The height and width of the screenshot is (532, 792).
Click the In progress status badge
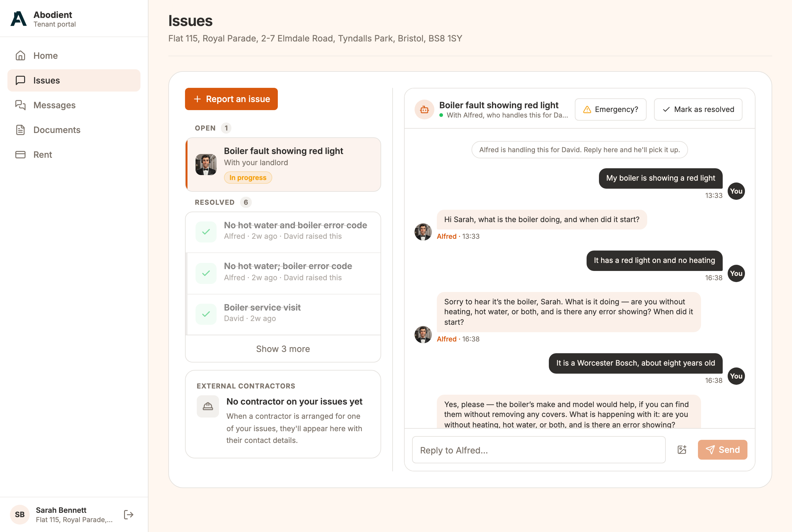coord(248,178)
